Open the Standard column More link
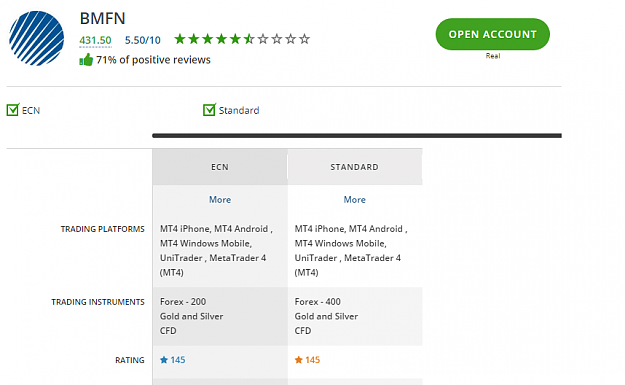Viewport: 625px width, 385px height. [355, 200]
